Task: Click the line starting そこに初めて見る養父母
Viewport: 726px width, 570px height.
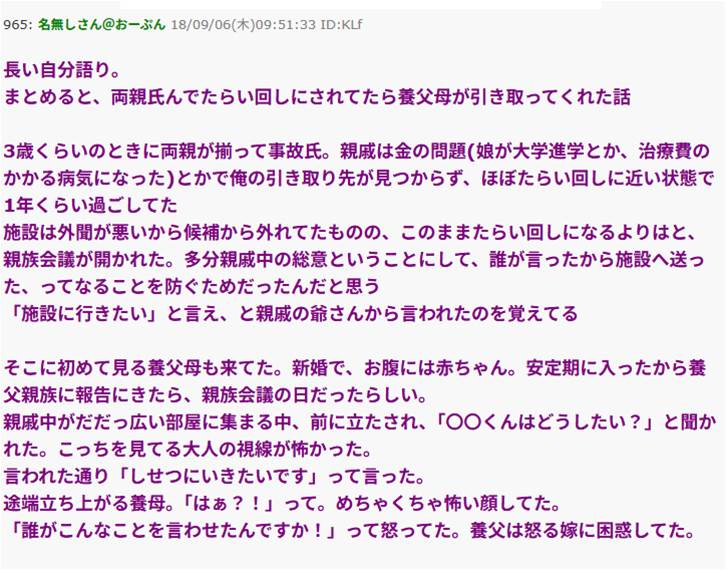Action: pos(355,368)
